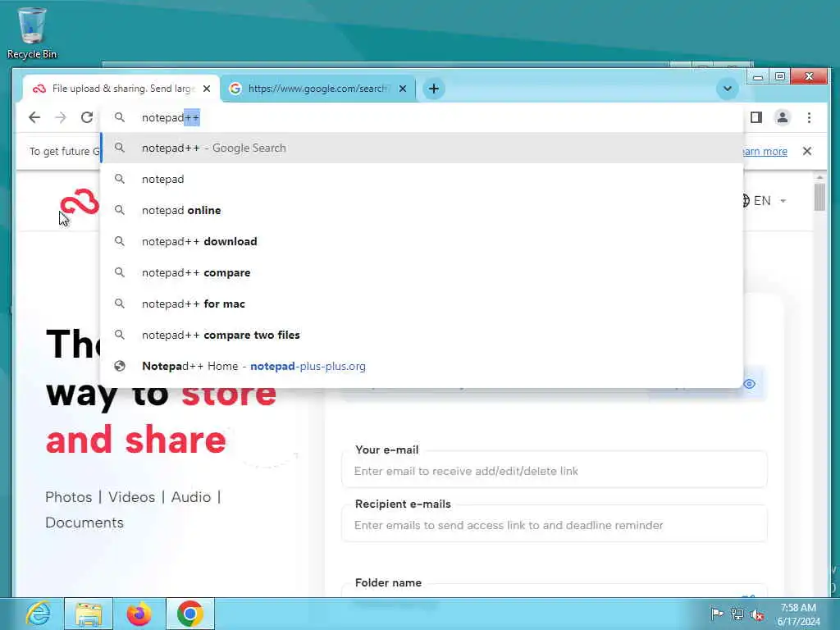Open Internet Explorer from taskbar
This screenshot has width=840, height=630.
[x=38, y=614]
